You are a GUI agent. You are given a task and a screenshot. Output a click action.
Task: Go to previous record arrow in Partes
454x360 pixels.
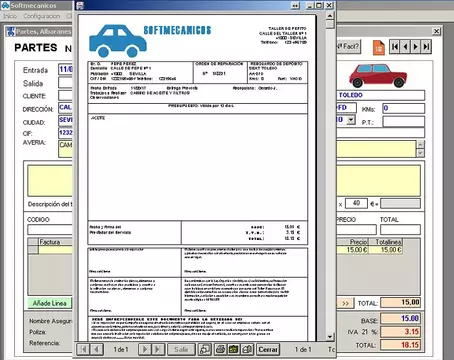tap(405, 47)
